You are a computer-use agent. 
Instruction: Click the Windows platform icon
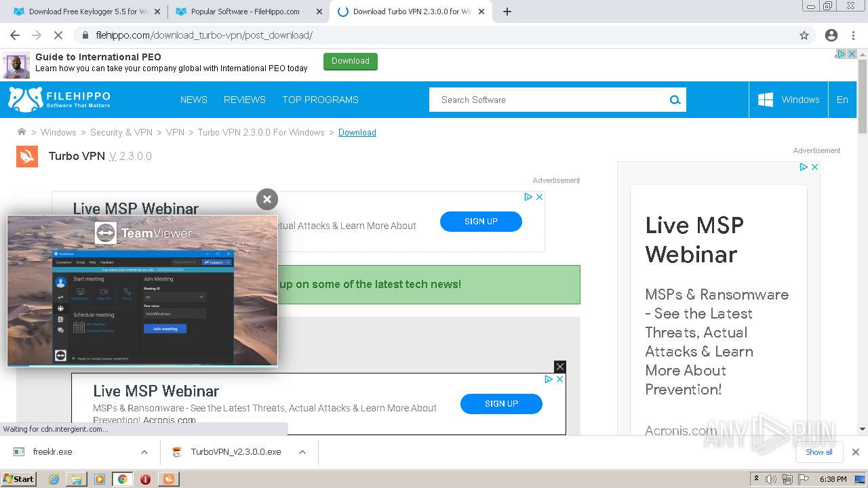coord(766,100)
